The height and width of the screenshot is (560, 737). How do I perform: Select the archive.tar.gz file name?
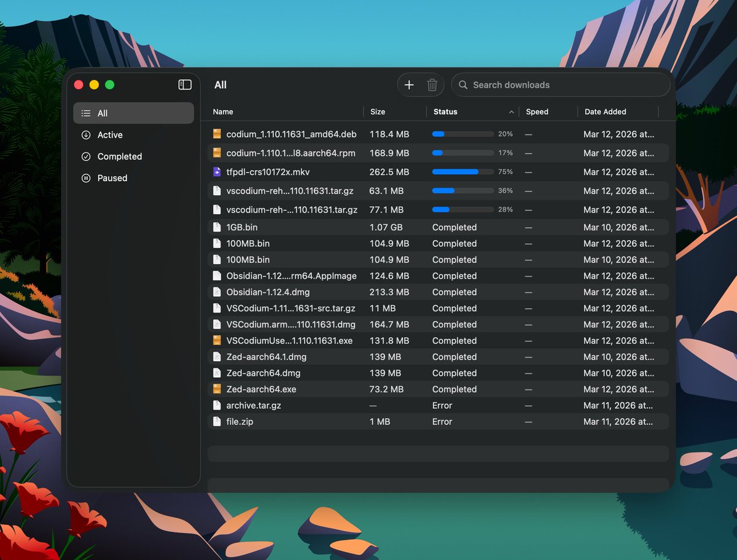pos(254,405)
